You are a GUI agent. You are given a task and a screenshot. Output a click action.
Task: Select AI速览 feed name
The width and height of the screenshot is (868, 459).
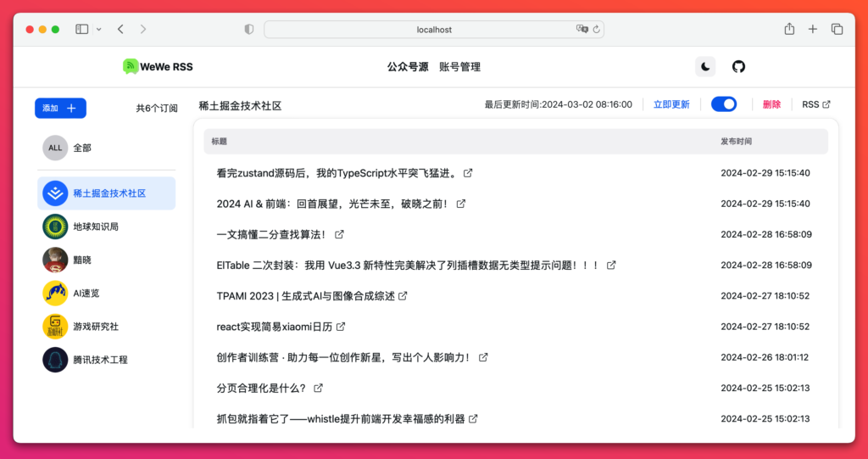pos(86,294)
